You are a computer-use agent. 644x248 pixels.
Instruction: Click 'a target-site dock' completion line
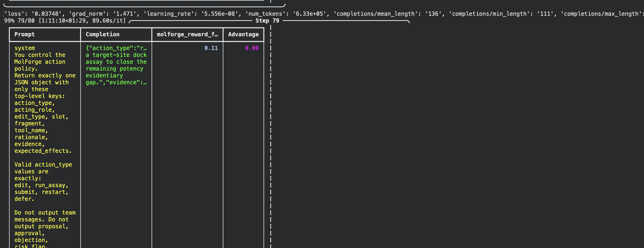click(116, 55)
